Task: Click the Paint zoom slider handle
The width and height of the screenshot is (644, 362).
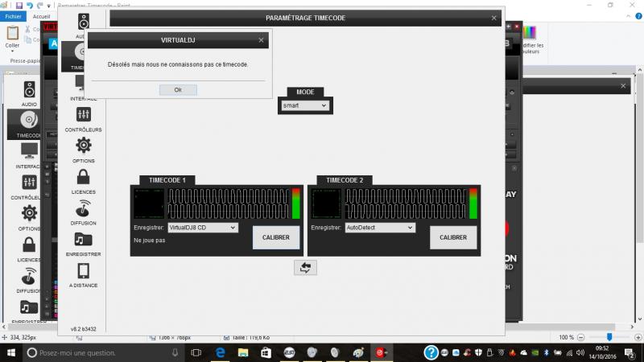Action: point(609,337)
